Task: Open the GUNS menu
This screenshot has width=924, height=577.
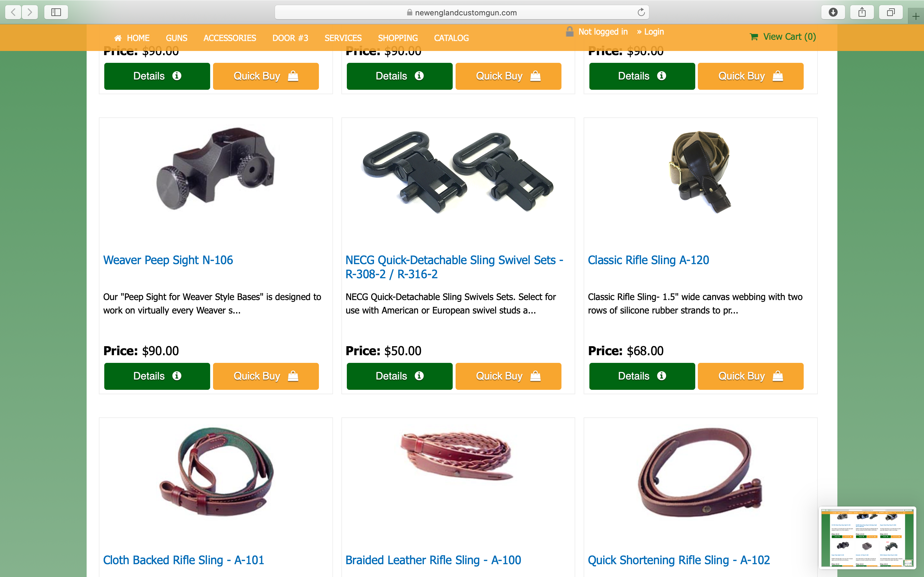Action: pos(176,38)
